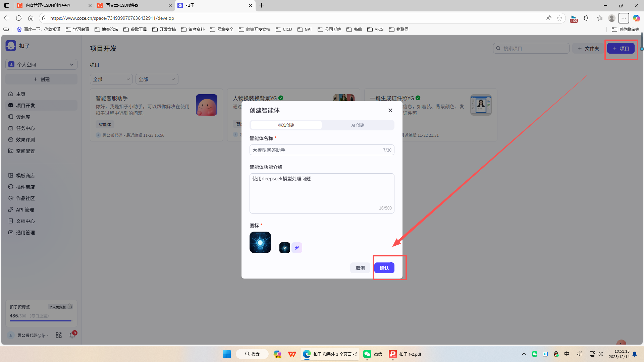Open 资源库 in the sidebar
This screenshot has height=362, width=644.
tap(23, 117)
